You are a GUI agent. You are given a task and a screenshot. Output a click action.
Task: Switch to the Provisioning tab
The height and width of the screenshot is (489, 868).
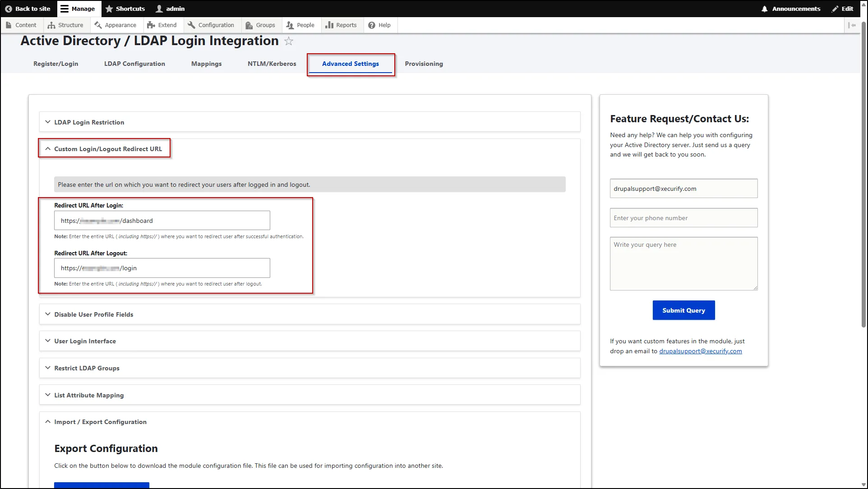(x=423, y=64)
